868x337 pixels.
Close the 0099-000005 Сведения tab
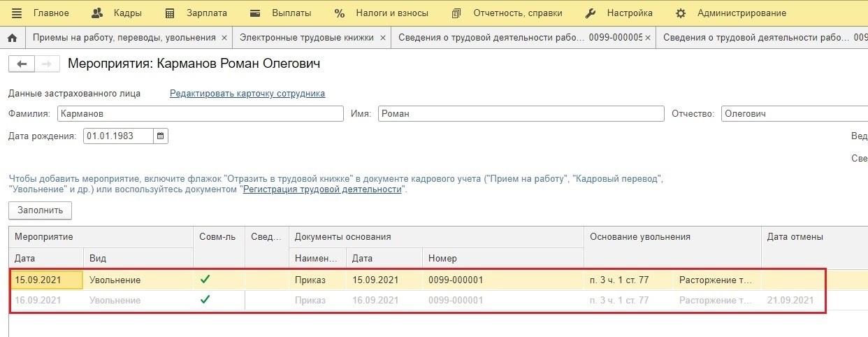click(x=648, y=38)
